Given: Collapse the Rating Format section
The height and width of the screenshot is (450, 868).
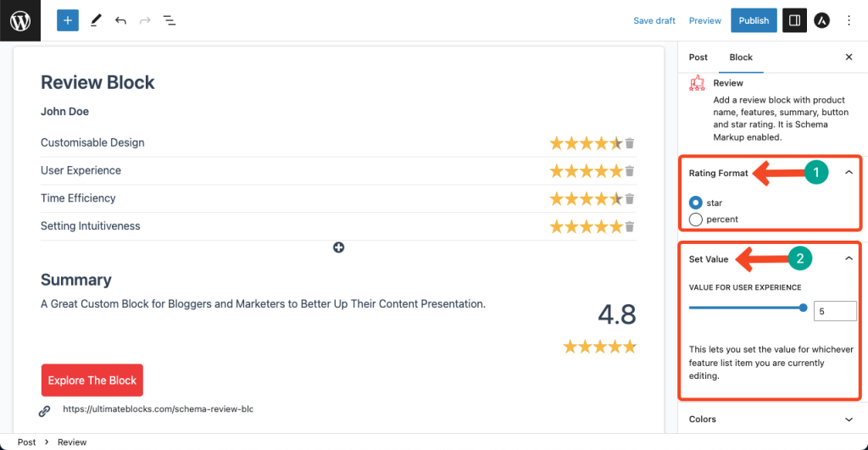Looking at the screenshot, I should coord(849,173).
